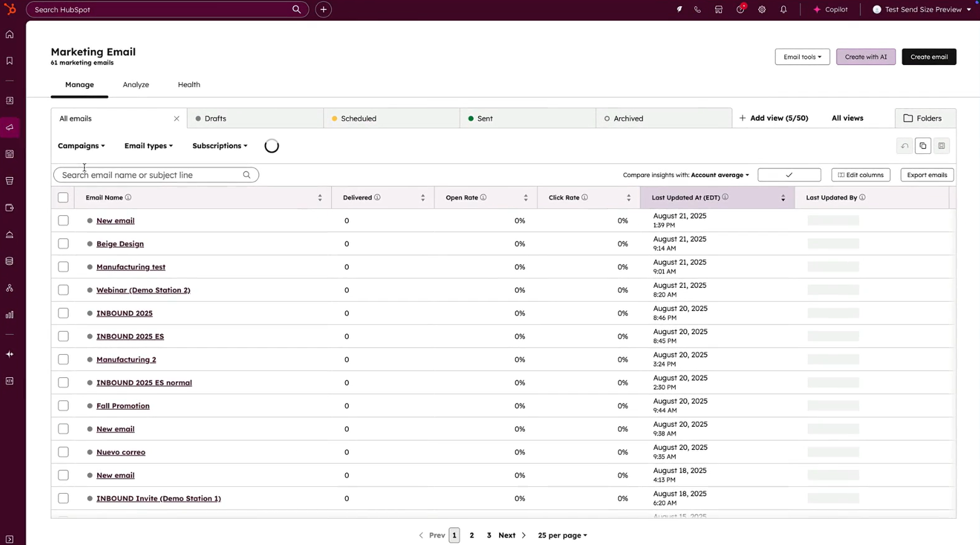Select the Marketing megaphone icon in sidebar

click(9, 127)
